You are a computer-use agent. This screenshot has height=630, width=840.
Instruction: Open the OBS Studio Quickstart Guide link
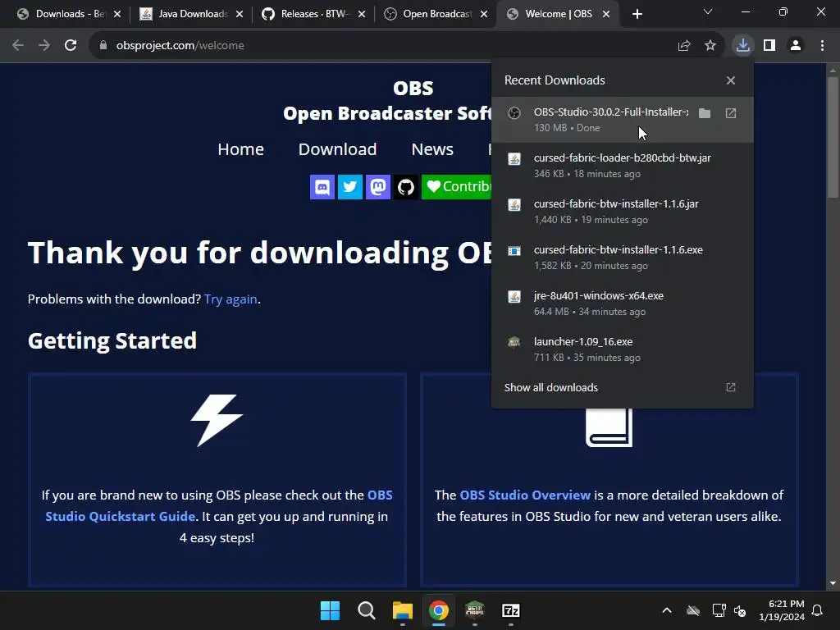point(218,505)
